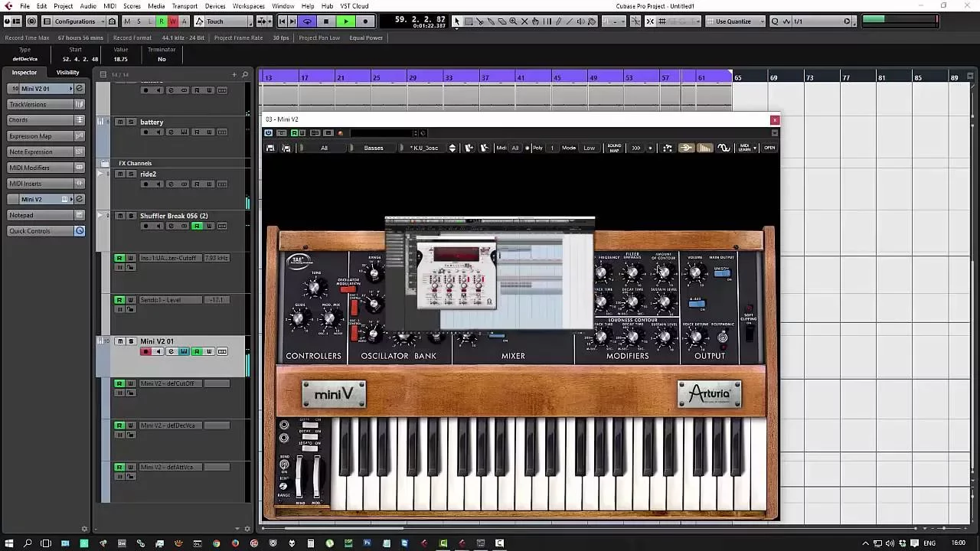Viewport: 980px width, 551px height.
Task: Click the Snap to Zero Crossing icon
Action: point(635,21)
